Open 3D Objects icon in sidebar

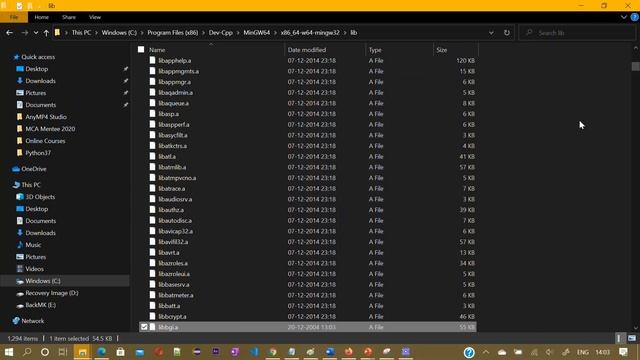coord(20,197)
